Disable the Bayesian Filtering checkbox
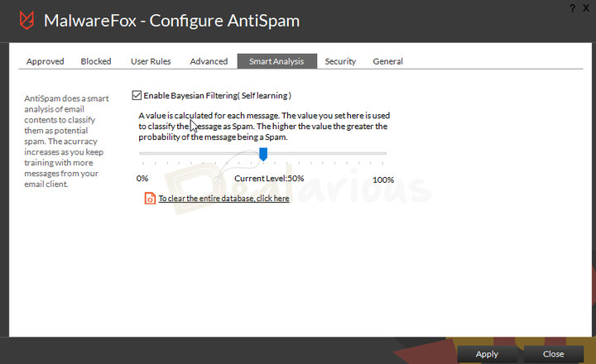This screenshot has width=596, height=364. pyautogui.click(x=137, y=95)
